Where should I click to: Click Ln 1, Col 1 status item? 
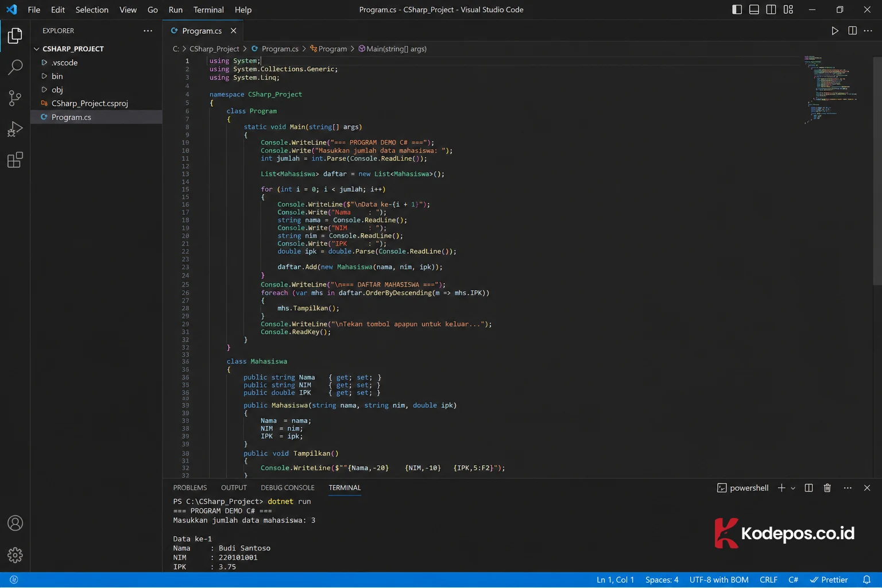click(615, 580)
